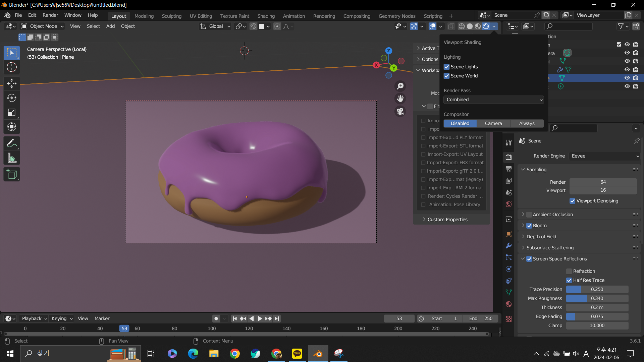Activate the 3D Cursor tool
The width and height of the screenshot is (644, 362).
pos(12,67)
